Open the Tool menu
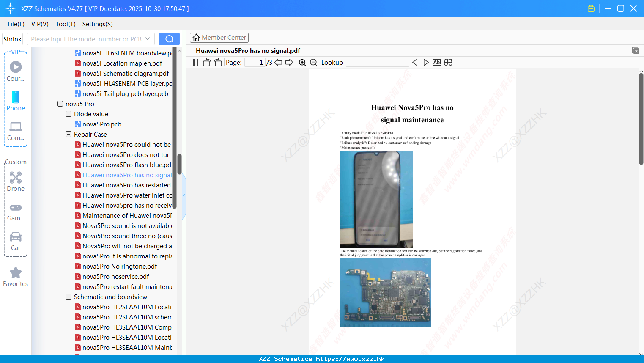644x363 pixels. point(66,24)
